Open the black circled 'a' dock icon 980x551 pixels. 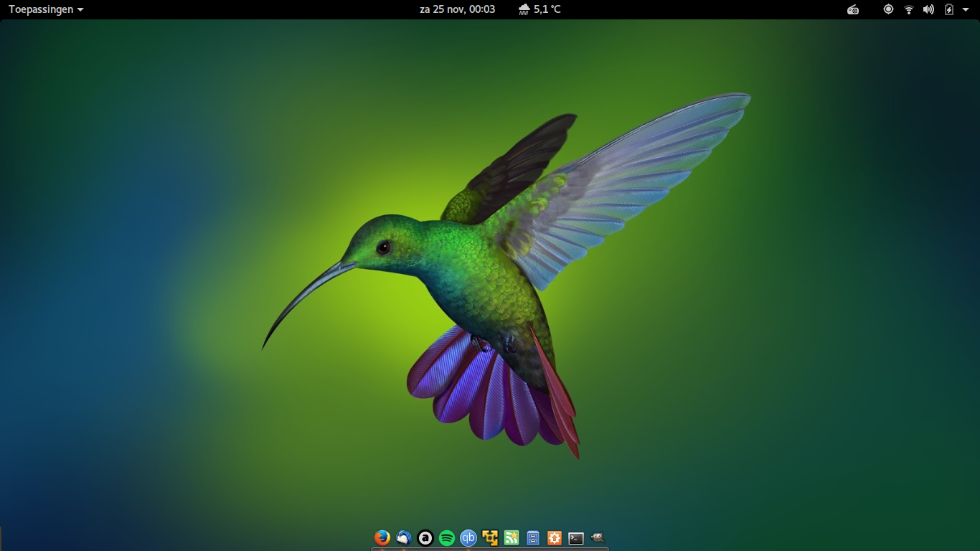pyautogui.click(x=425, y=537)
